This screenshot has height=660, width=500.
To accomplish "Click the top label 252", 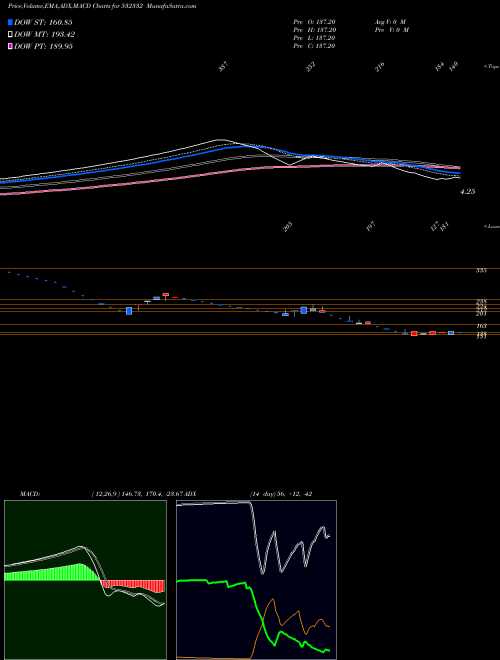I will point(311,67).
